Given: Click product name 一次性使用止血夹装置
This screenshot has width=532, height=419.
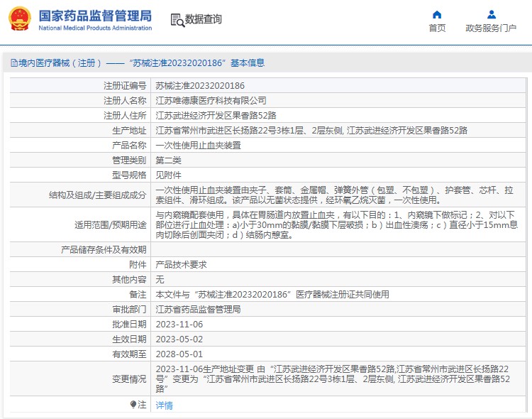Looking at the screenshot, I should tap(199, 146).
